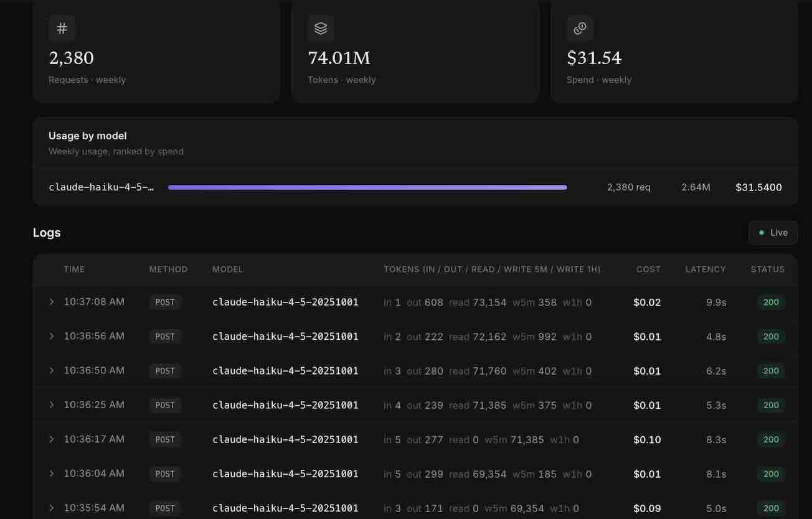The height and width of the screenshot is (519, 812).
Task: Click the $0.02 cost cell
Action: point(647,302)
